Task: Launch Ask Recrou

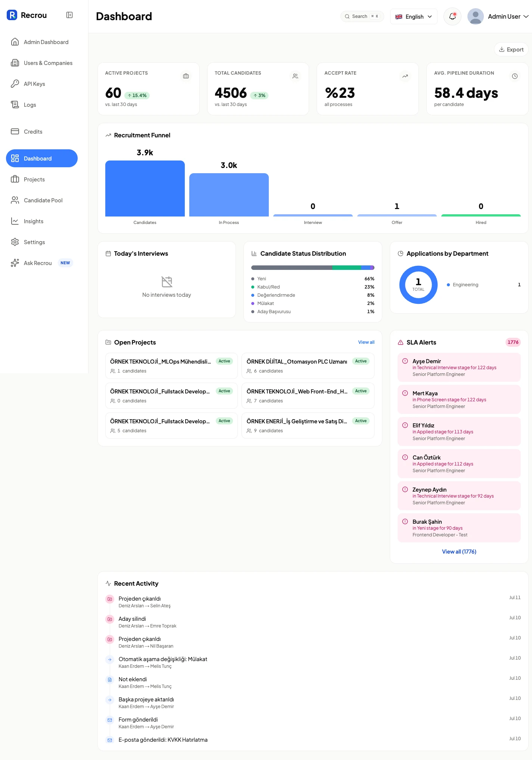Action: point(42,263)
